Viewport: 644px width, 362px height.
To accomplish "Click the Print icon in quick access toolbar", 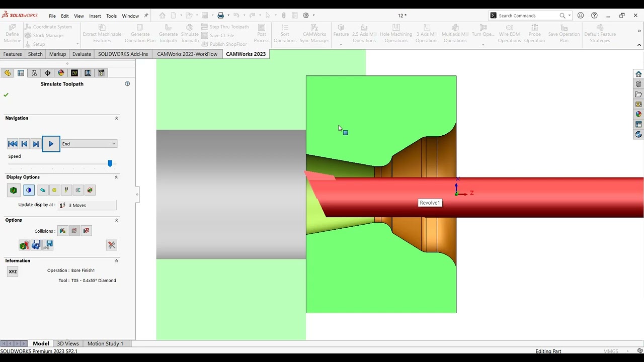I will (x=220, y=16).
